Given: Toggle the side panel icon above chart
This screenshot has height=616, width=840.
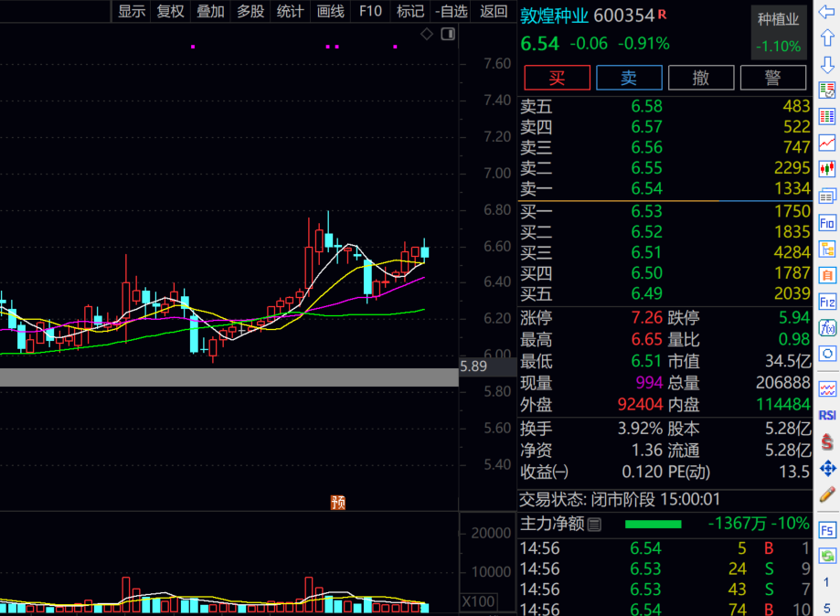Looking at the screenshot, I should pos(448,35).
